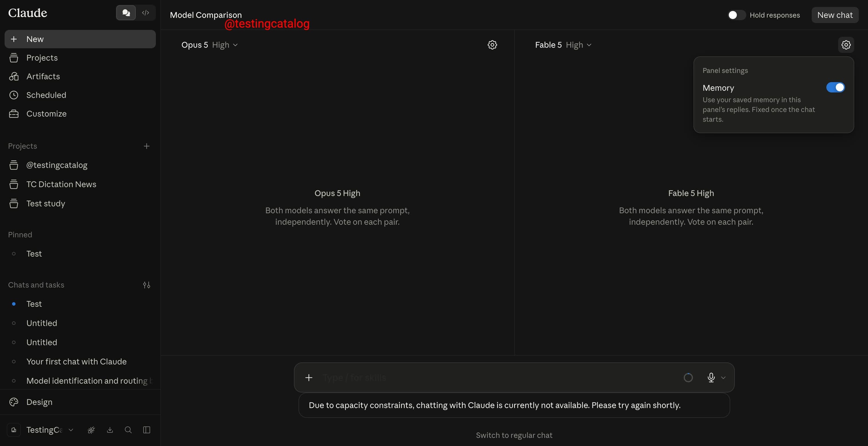Click the Scheduled clock icon
This screenshot has height=446, width=868.
tap(14, 95)
